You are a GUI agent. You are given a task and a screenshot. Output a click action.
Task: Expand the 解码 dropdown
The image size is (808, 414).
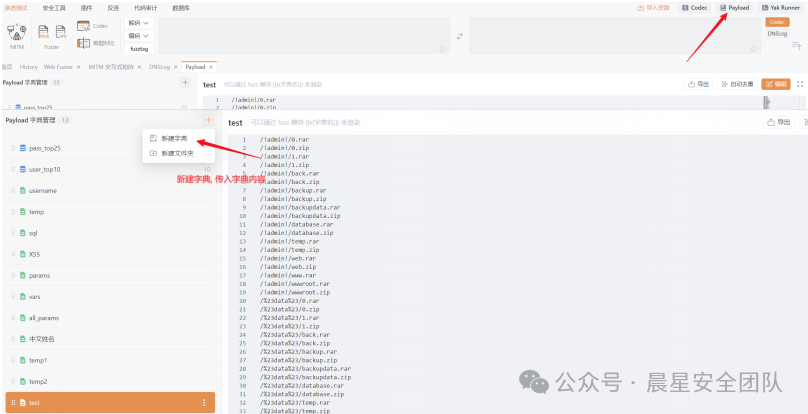tap(139, 22)
